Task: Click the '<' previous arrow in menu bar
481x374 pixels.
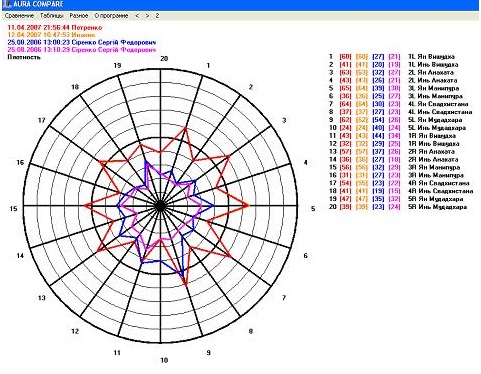Action: (x=137, y=16)
